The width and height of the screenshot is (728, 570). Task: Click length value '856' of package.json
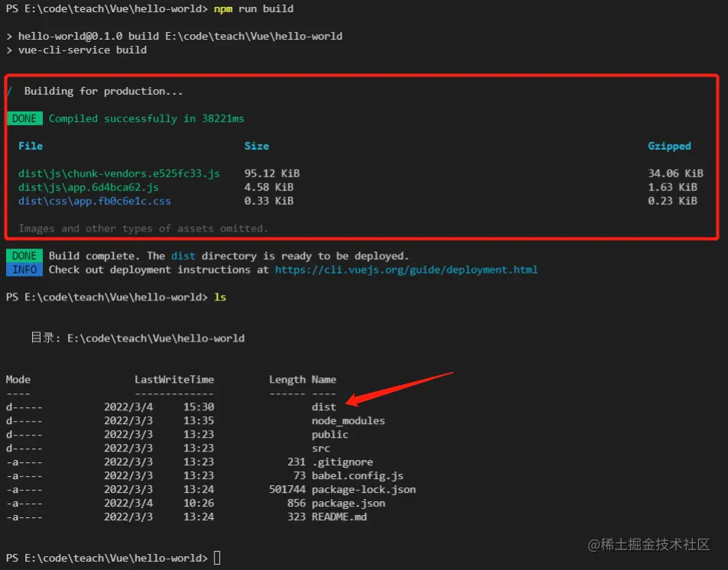(x=296, y=503)
